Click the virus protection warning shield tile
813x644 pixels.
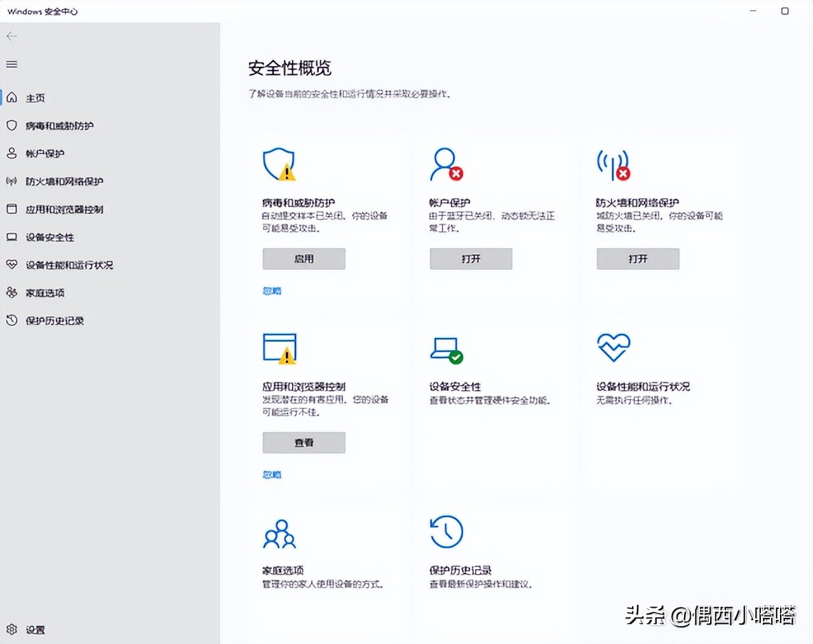[x=279, y=164]
